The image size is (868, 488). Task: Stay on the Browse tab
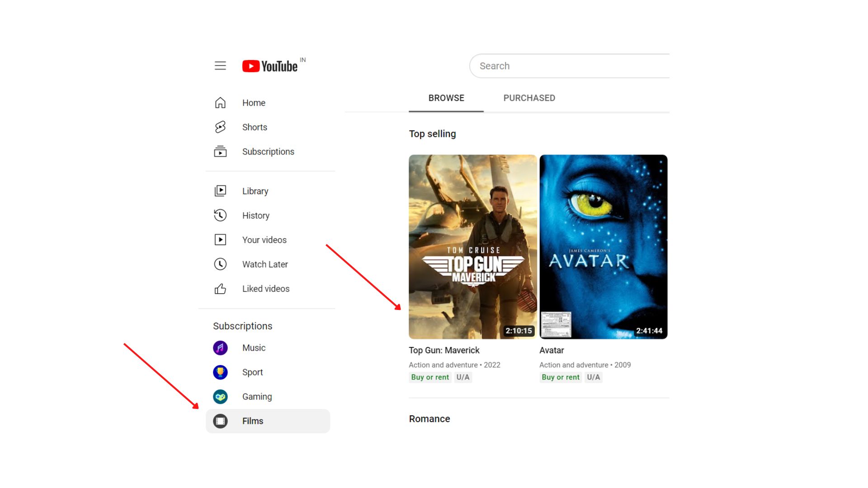tap(446, 98)
